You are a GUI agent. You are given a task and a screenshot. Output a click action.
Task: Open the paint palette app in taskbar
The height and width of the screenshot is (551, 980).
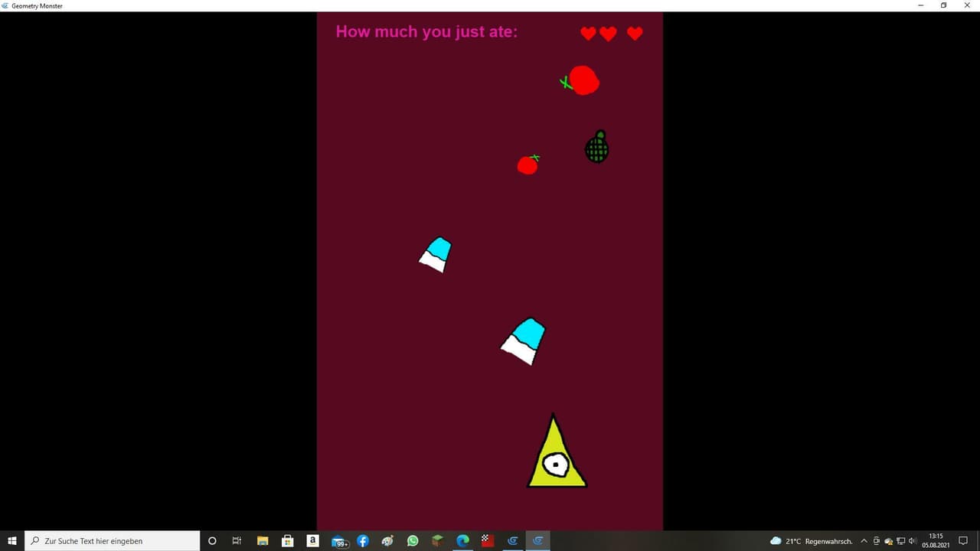coord(387,541)
